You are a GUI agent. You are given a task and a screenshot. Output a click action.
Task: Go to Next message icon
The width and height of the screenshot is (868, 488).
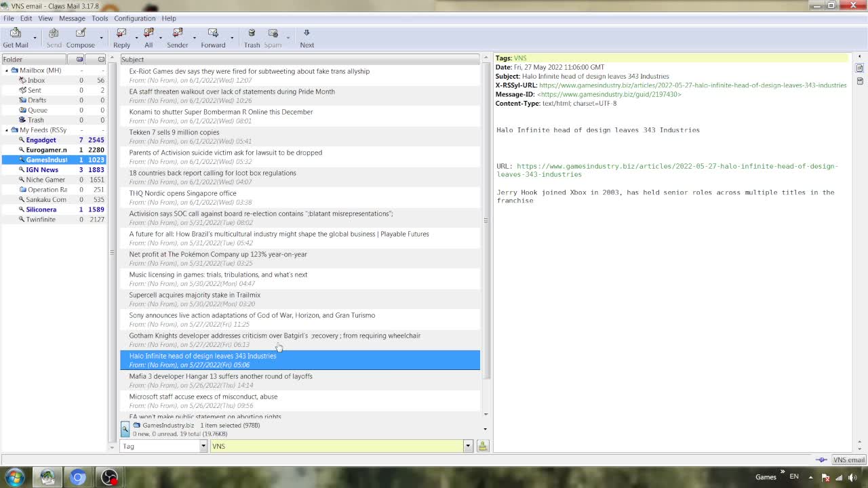pyautogui.click(x=307, y=33)
